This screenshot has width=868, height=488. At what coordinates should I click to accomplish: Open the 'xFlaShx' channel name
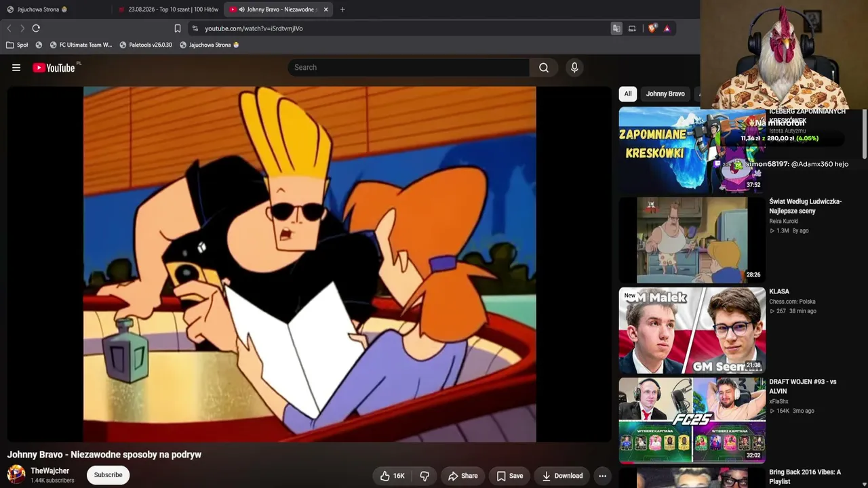click(778, 401)
